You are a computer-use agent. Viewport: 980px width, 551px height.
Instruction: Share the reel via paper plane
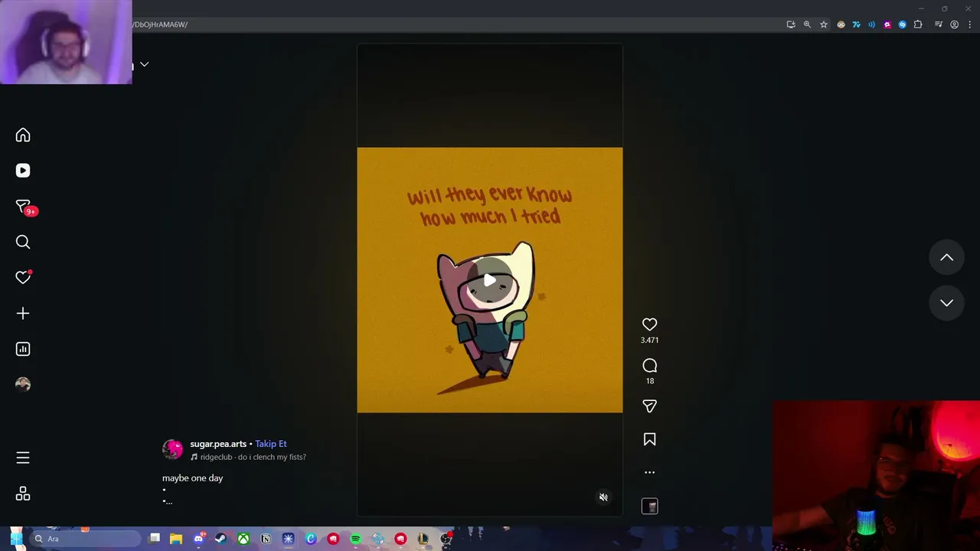[649, 406]
